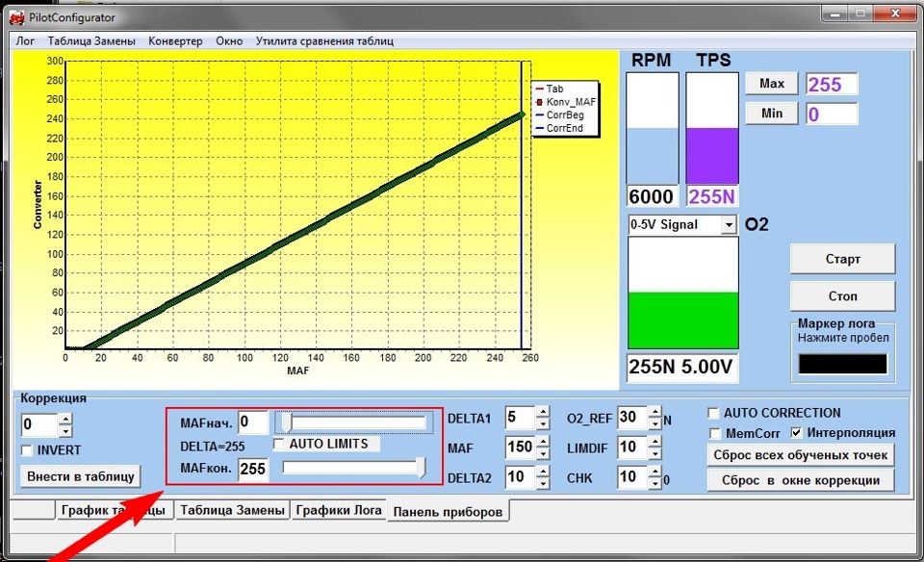Screen dimensions: 924x562
Task: Click the PilotConfigurator app icon in title bar
Action: 16,17
